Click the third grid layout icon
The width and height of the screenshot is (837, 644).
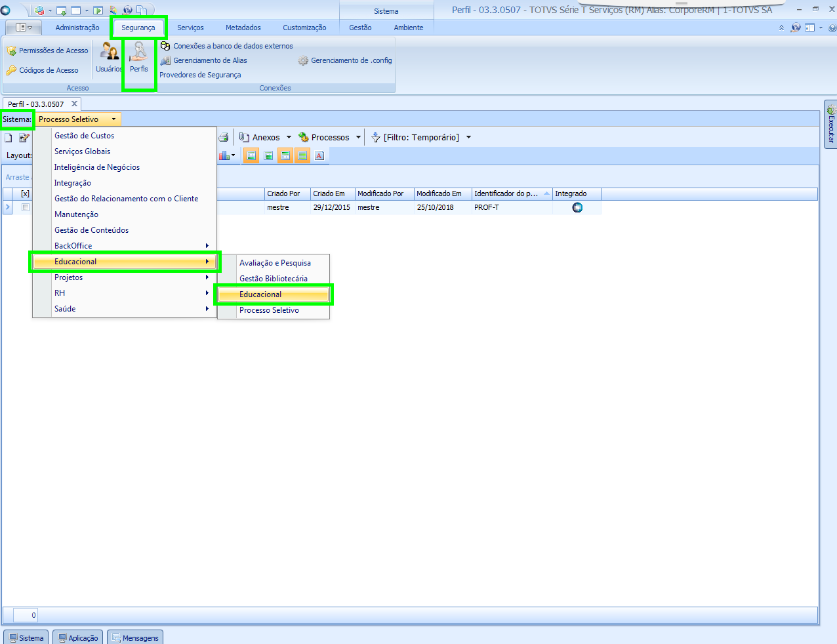285,155
